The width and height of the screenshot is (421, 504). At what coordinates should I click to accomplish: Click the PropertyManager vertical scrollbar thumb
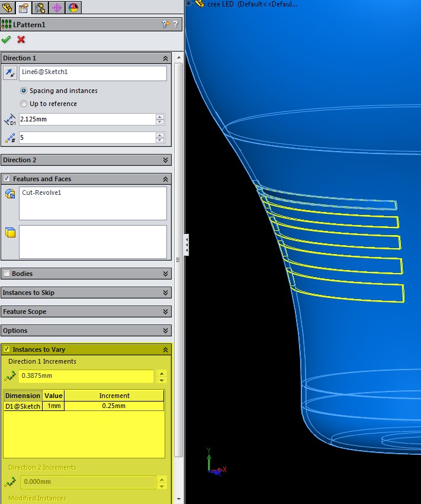pyautogui.click(x=179, y=260)
